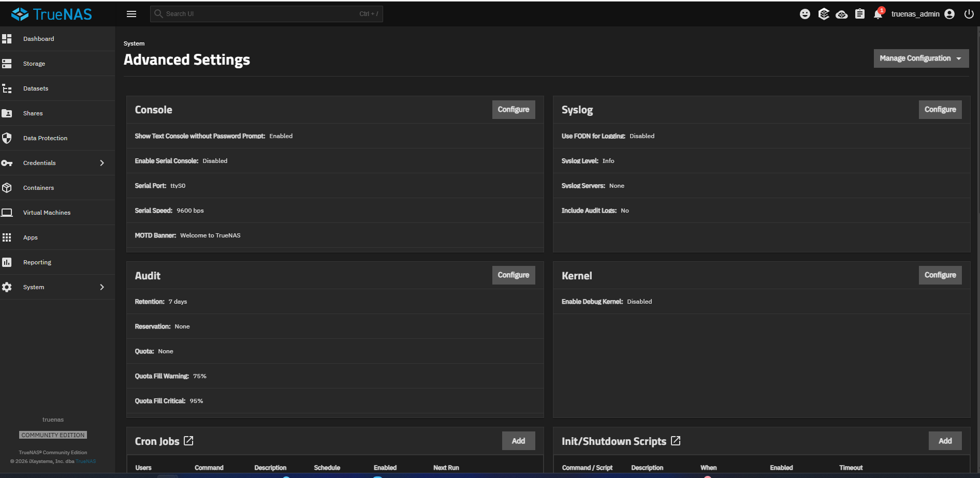Open the Init/Shutdown Scripts external link icon
This screenshot has width=980, height=478.
pos(676,441)
